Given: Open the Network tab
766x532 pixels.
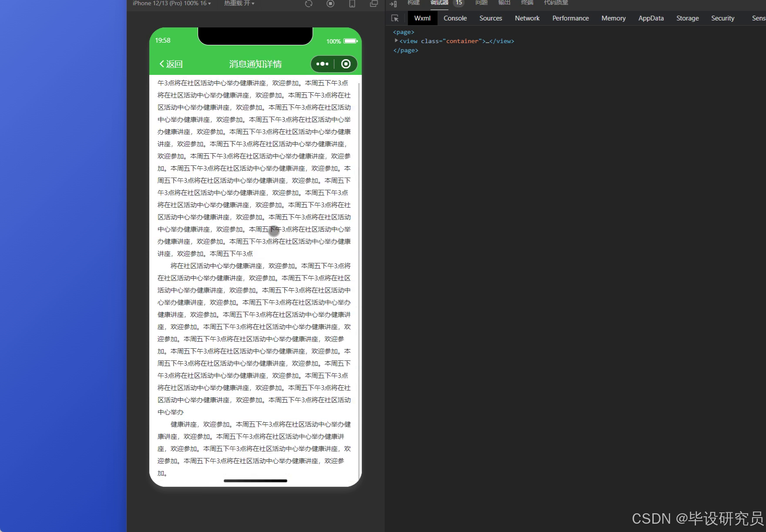Looking at the screenshot, I should (x=527, y=18).
